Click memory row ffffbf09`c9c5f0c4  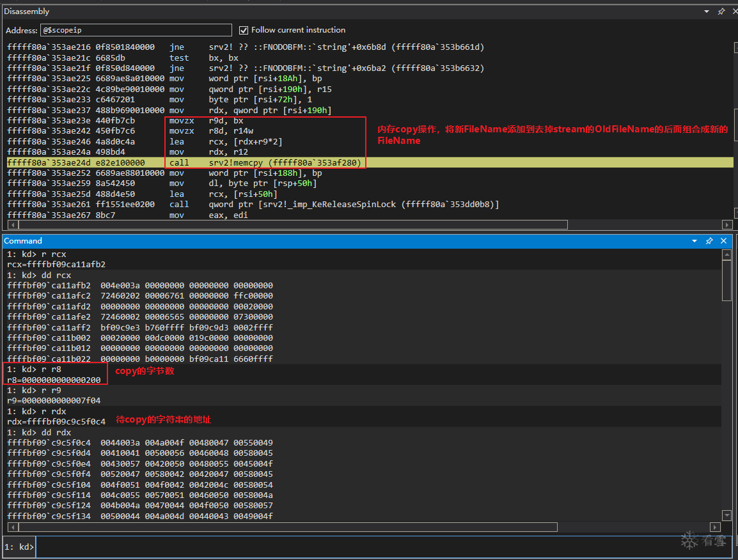click(x=140, y=443)
